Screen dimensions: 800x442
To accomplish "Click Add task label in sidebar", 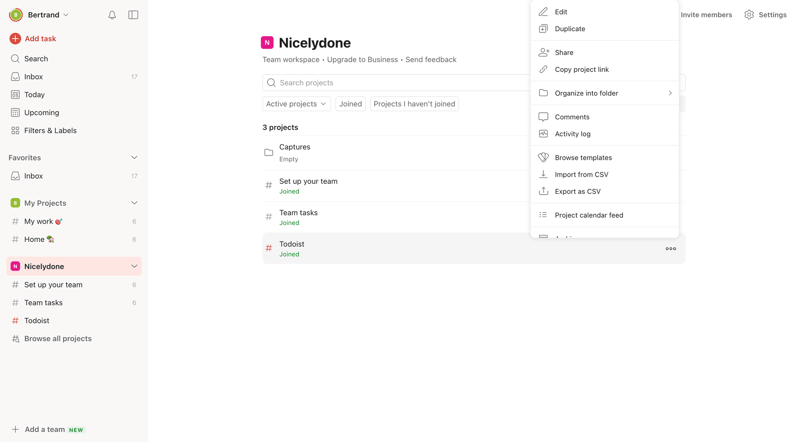I will pyautogui.click(x=40, y=38).
